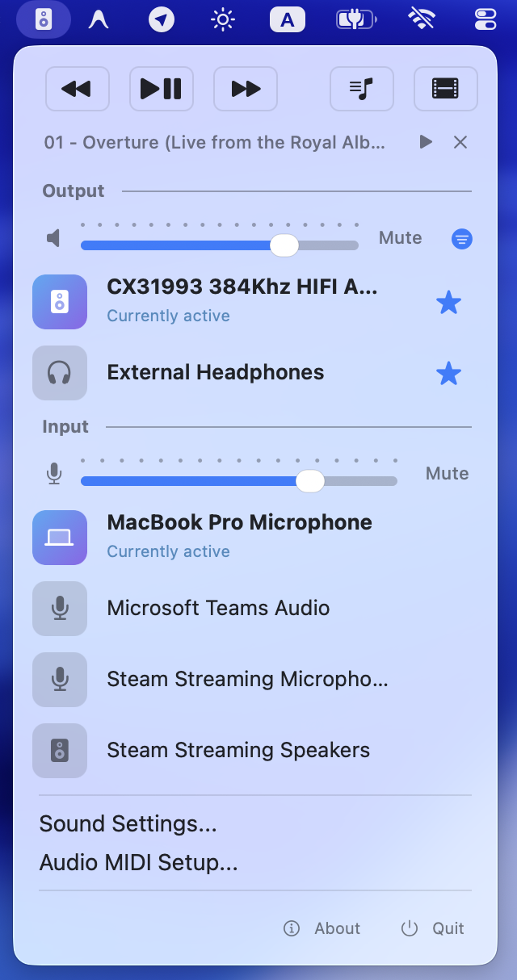Click 'Currently active' under MacBook Pro Microphone

(169, 551)
